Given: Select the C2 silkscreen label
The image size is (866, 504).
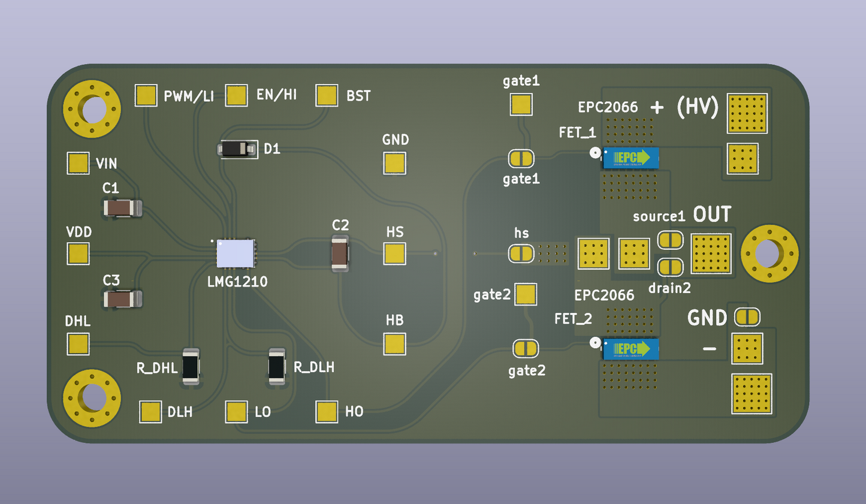Looking at the screenshot, I should coord(340,225).
